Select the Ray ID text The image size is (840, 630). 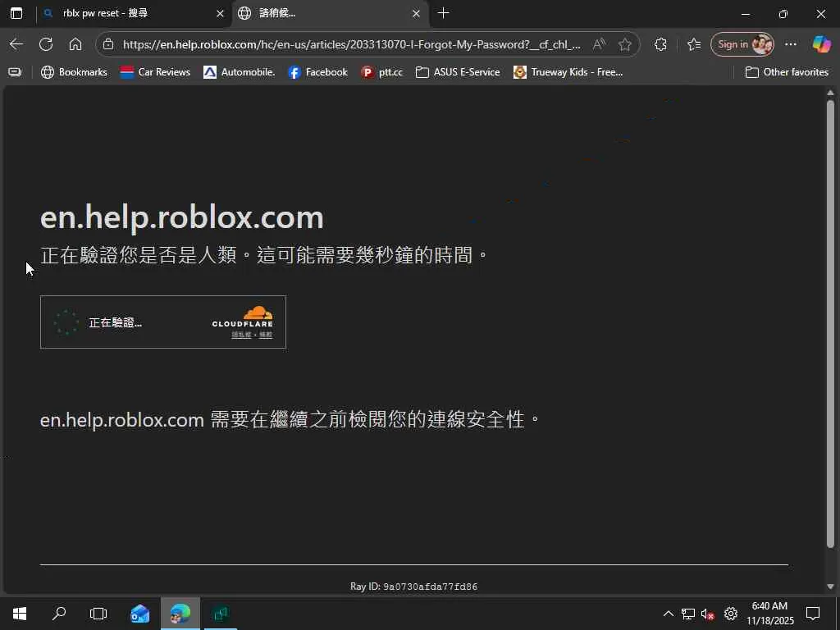[x=413, y=587]
